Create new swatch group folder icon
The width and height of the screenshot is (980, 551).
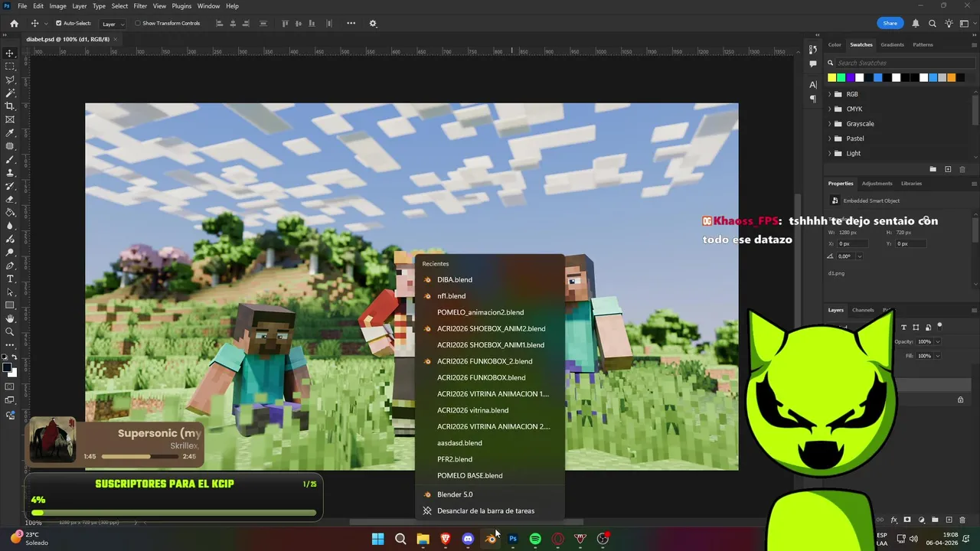933,169
